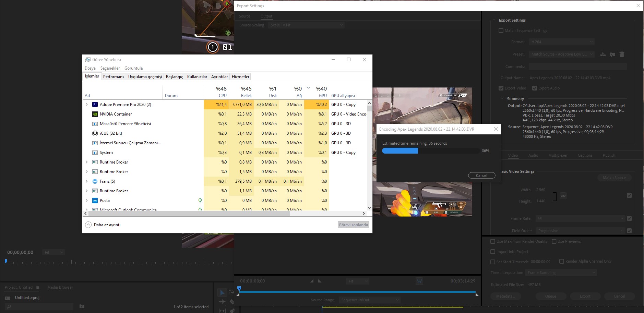Select the Selection arrow tool
The height and width of the screenshot is (313, 644).
pos(222,292)
